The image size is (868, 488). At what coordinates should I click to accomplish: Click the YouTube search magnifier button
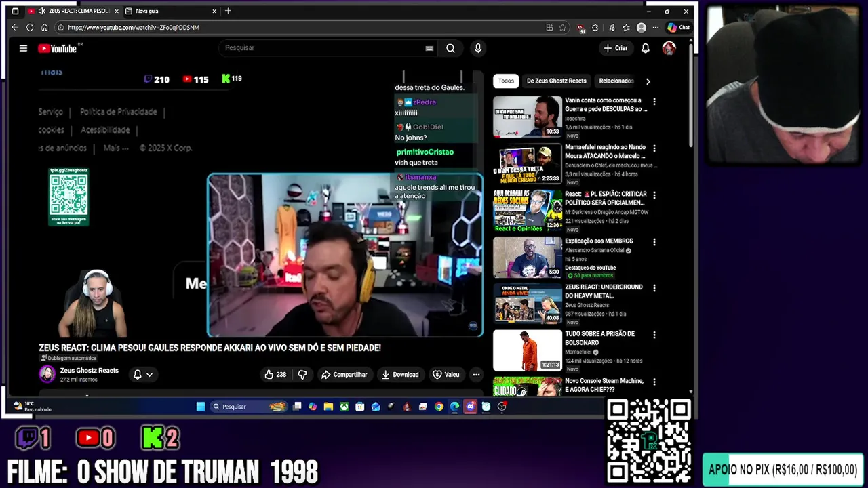450,48
